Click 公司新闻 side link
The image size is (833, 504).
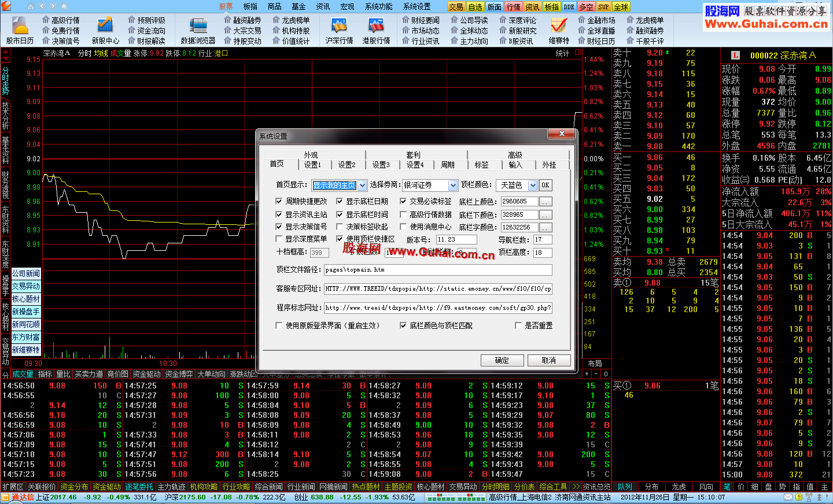pos(26,273)
